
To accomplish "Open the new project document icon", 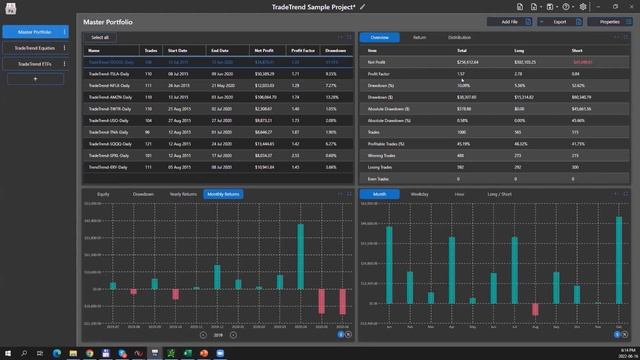I will click(520, 7).
